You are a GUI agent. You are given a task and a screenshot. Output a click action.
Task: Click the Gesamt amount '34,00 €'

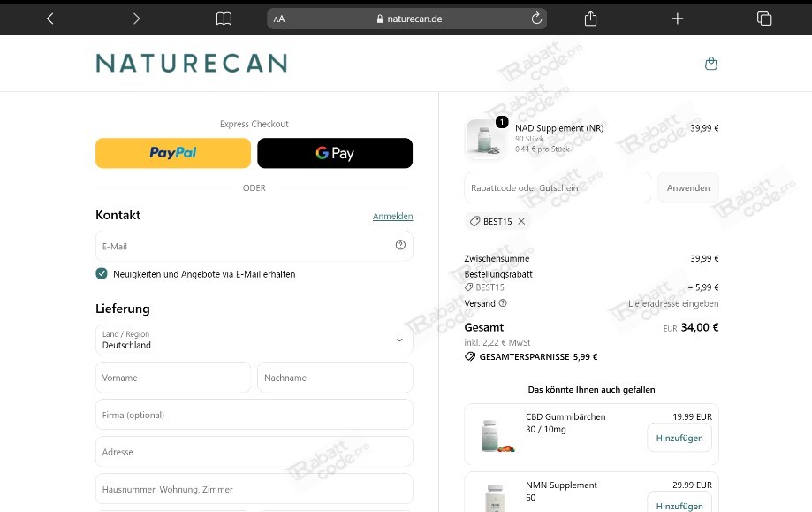(x=700, y=327)
